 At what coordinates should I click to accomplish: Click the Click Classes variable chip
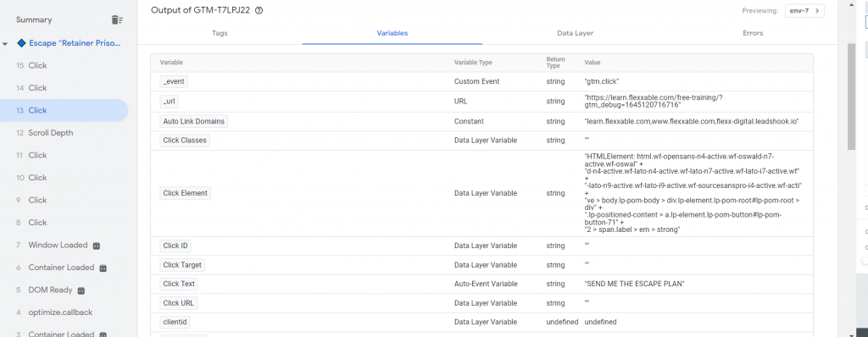click(185, 141)
